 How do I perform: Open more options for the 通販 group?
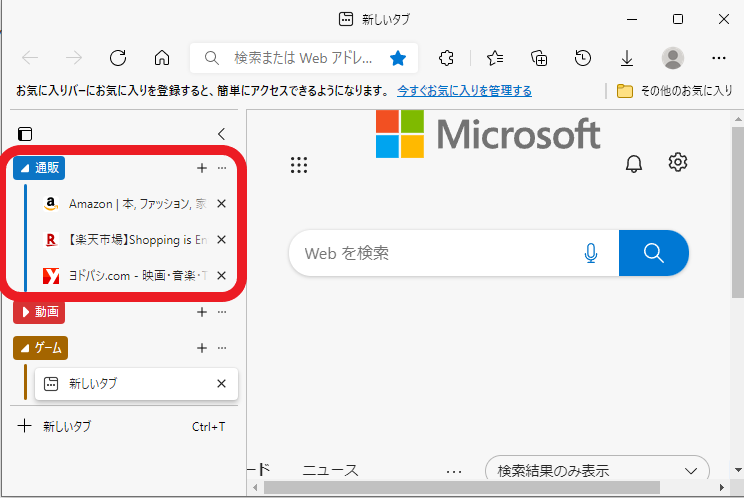tap(222, 168)
